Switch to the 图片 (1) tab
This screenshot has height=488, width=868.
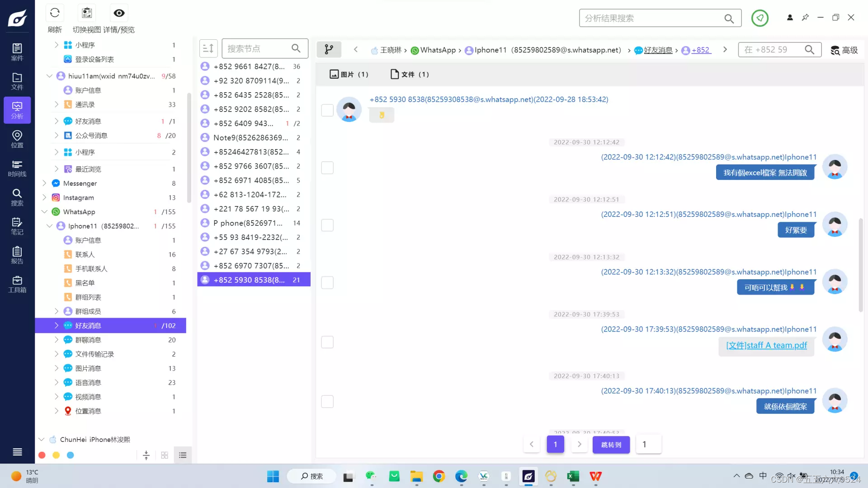coord(349,74)
